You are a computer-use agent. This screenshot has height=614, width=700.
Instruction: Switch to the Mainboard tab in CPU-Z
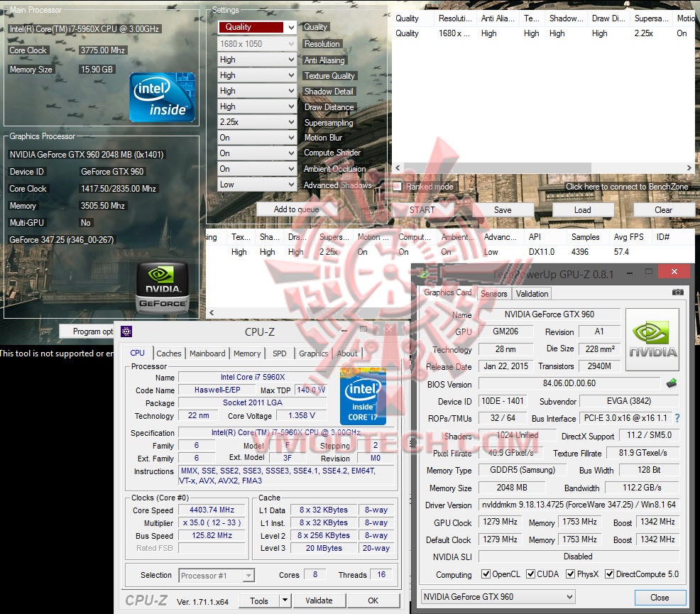point(207,353)
